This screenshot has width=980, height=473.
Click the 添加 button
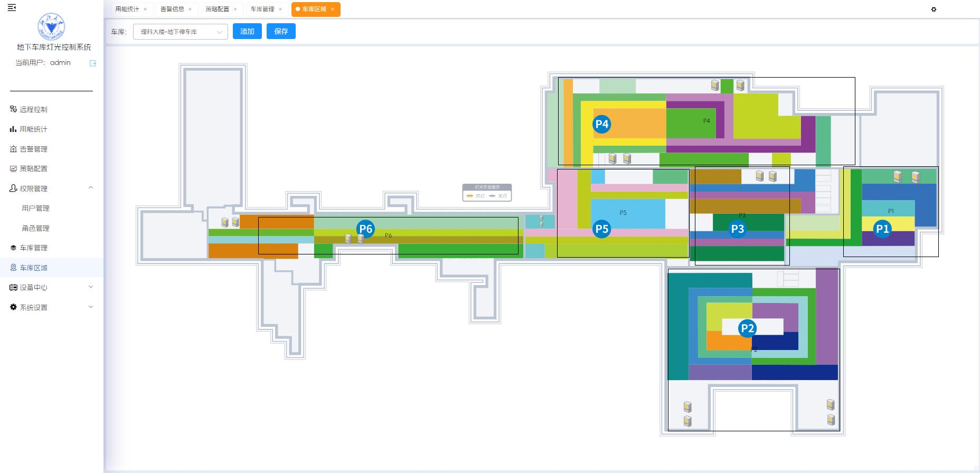point(247,32)
